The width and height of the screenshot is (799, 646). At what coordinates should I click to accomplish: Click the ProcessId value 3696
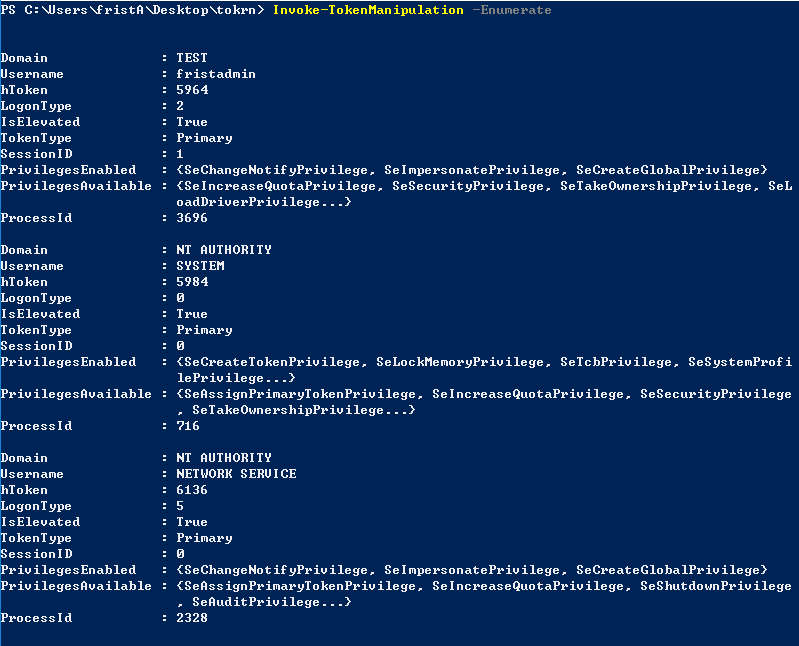[192, 218]
